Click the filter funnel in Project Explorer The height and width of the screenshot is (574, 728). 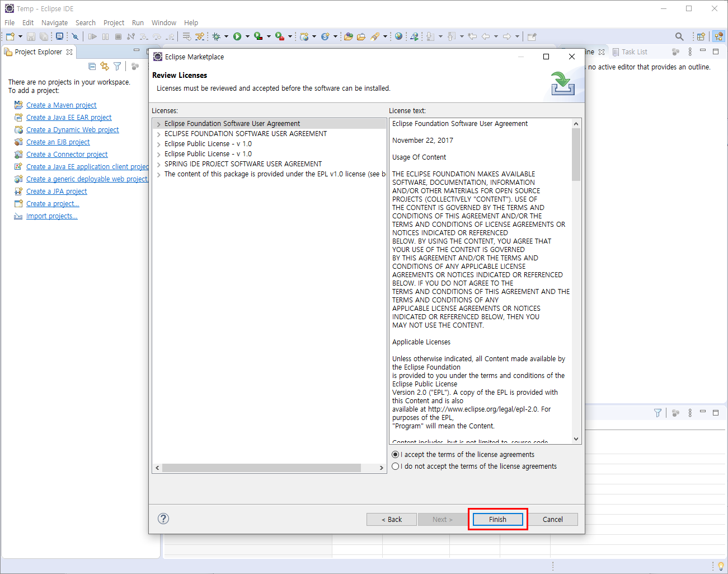pos(117,66)
